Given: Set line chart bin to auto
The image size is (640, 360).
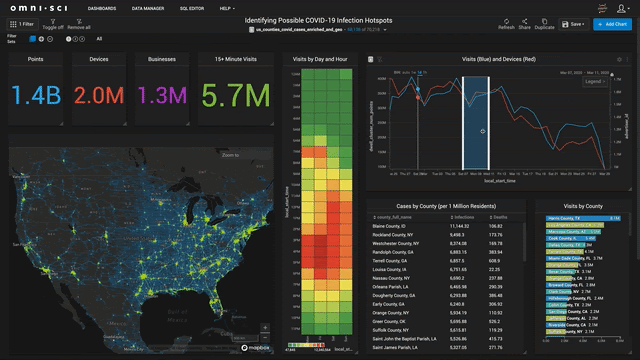Looking at the screenshot, I should (406, 73).
